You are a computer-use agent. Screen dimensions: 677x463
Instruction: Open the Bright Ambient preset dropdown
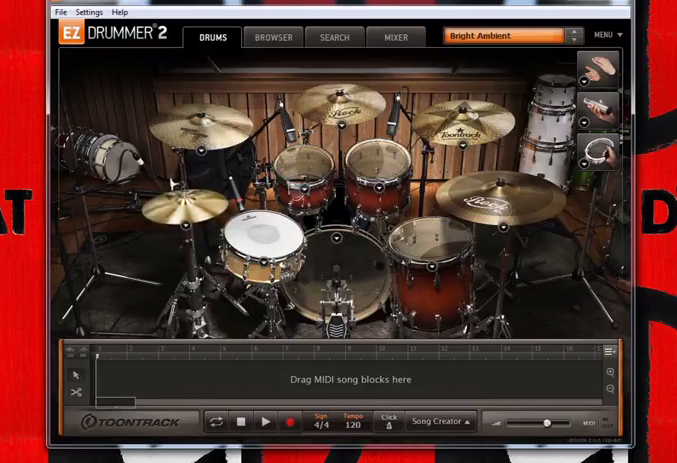503,36
